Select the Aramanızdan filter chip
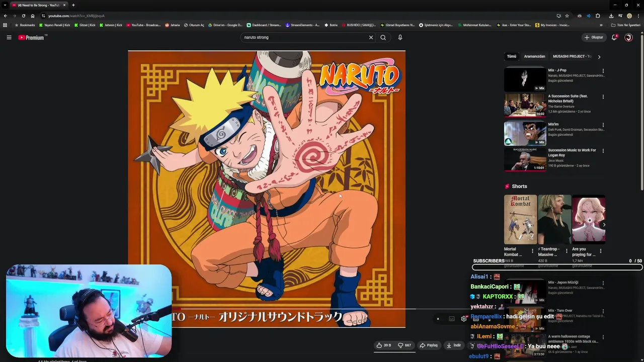Screen dimensions: 644x362 click(534, 56)
